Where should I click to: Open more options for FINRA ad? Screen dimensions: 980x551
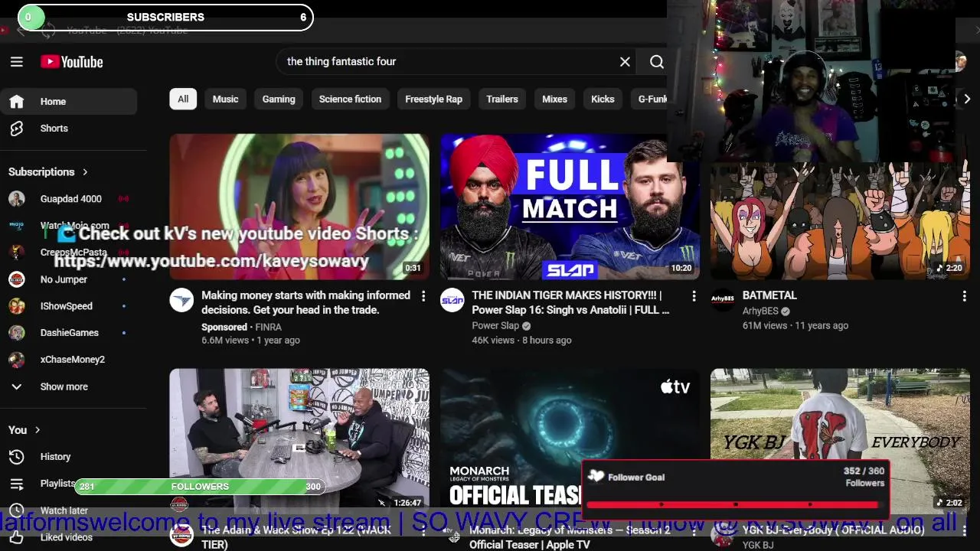[x=423, y=296]
